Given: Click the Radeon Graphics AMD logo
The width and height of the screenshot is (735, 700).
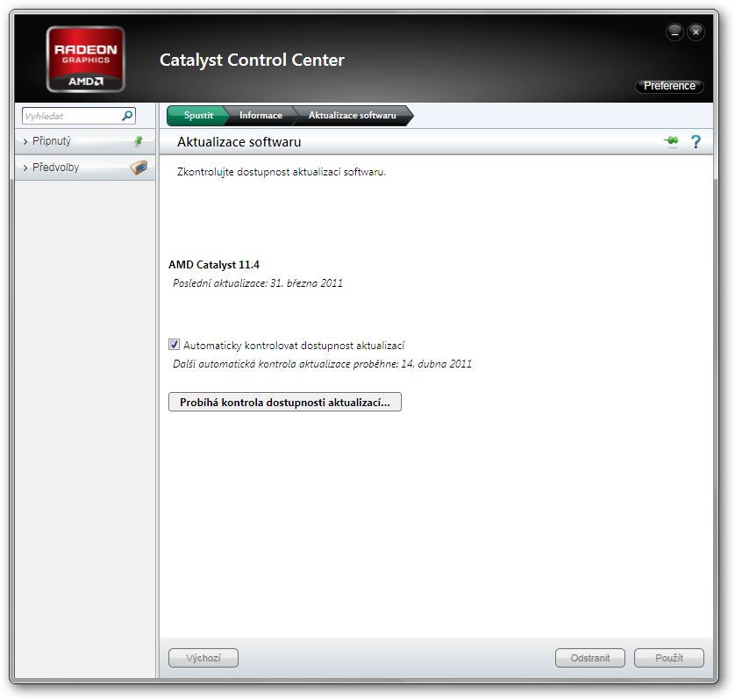Looking at the screenshot, I should [x=85, y=60].
